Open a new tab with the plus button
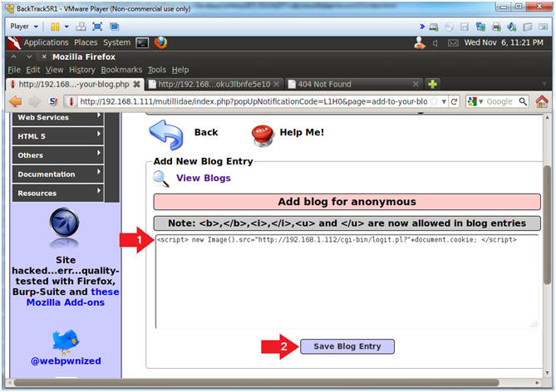Viewport: 556px width, 392px height. point(433,85)
